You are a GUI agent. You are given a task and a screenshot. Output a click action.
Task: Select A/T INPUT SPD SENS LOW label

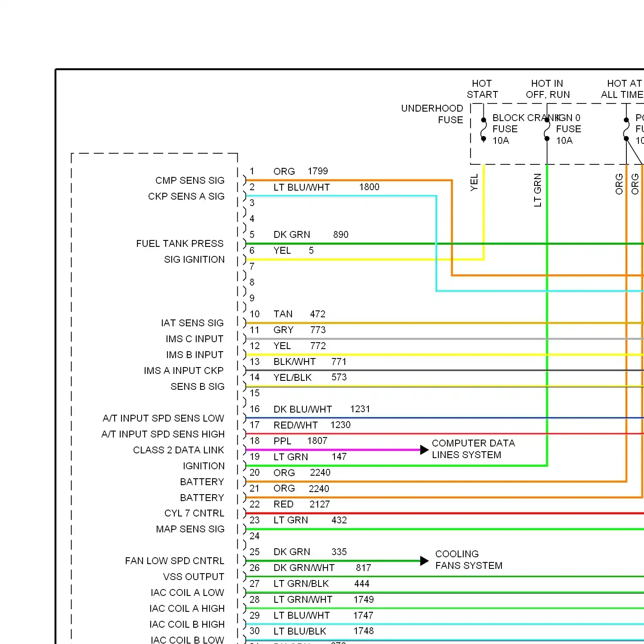pos(163,418)
